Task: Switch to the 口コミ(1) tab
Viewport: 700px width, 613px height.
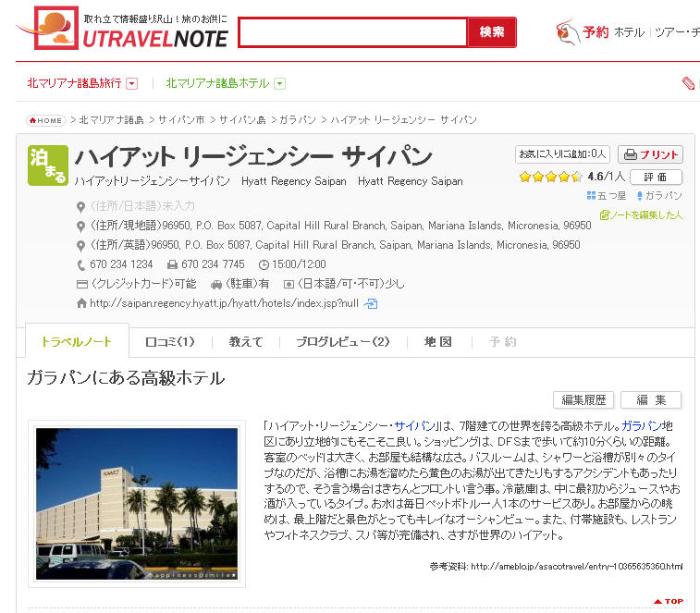Action: (x=170, y=341)
